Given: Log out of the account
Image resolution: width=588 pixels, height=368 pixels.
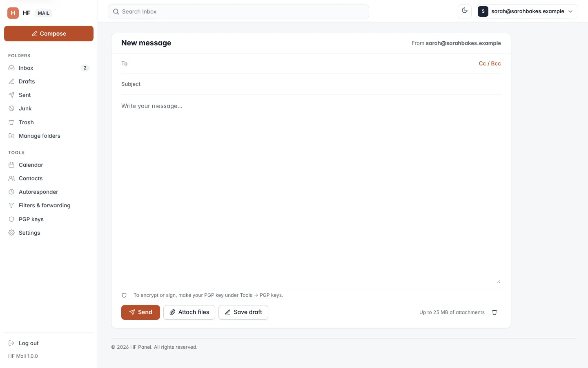Looking at the screenshot, I should click(49, 343).
